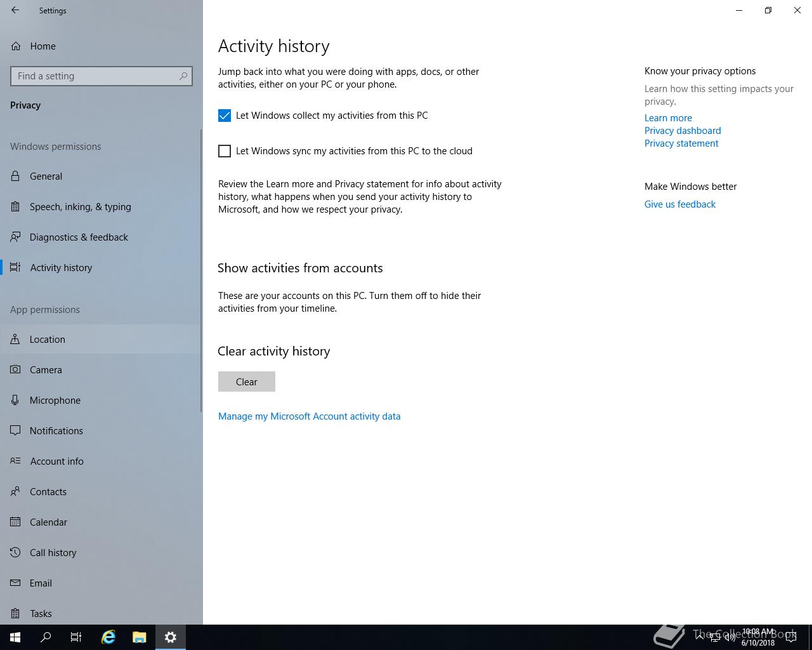Focus the Find a setting search box
This screenshot has width=812, height=650.
click(101, 76)
